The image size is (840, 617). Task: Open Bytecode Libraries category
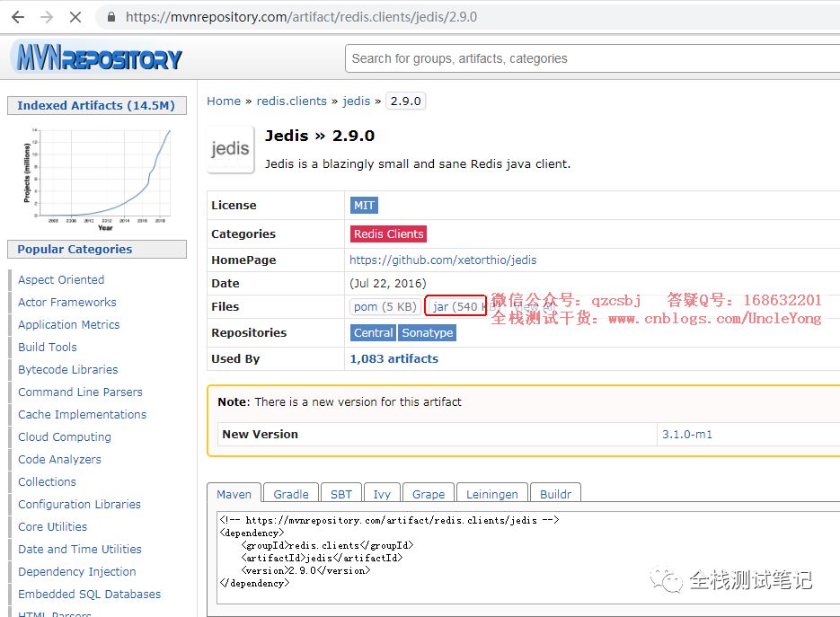67,369
